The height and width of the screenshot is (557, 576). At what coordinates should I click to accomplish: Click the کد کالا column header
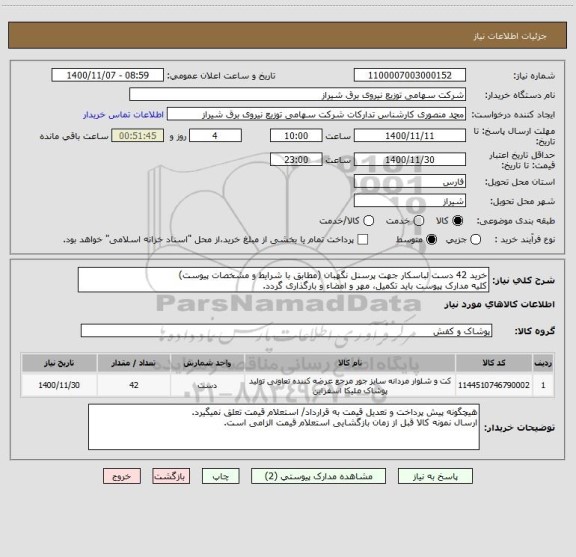[494, 363]
